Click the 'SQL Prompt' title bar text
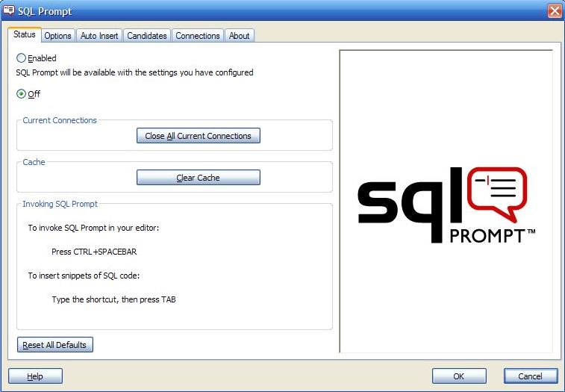Viewport: 565px width, 392px height. point(45,11)
